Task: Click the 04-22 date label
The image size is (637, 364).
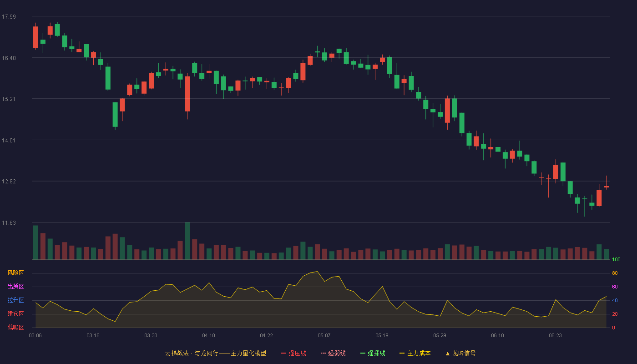Action: [266, 335]
